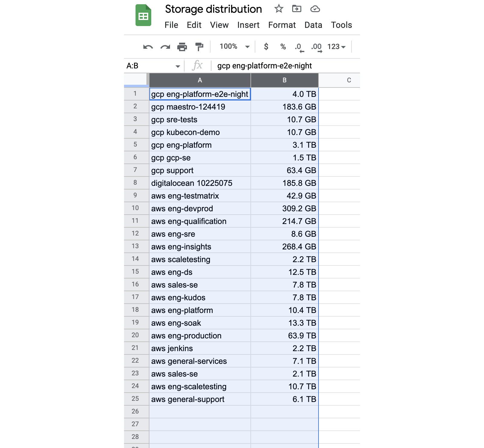Select cell 'aws eng-testmatrix'
Viewport: 484px width, 448px height.
click(200, 196)
